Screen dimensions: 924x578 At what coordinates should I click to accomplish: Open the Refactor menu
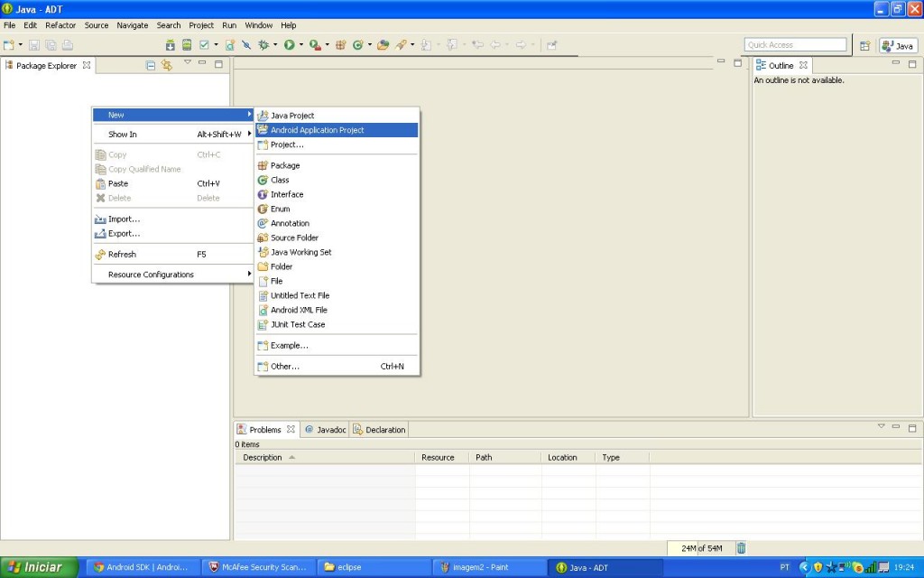[x=60, y=25]
